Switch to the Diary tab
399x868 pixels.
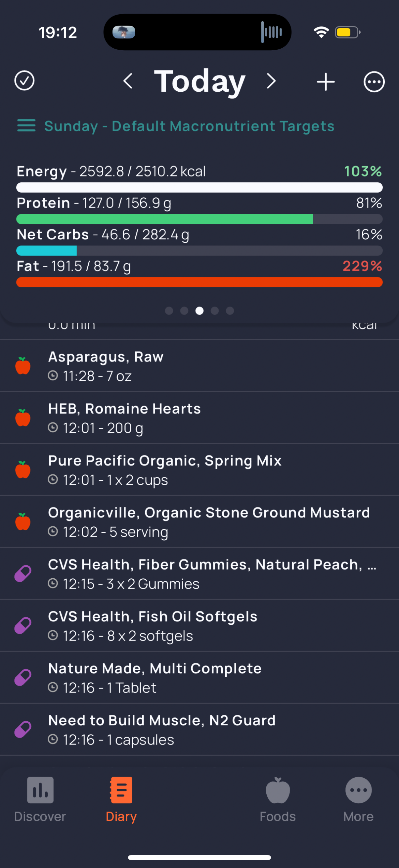(x=121, y=798)
